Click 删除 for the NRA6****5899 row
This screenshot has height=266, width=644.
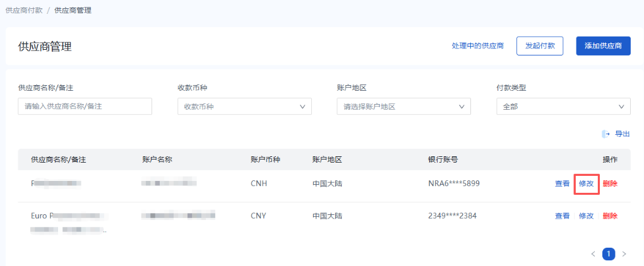tap(610, 183)
